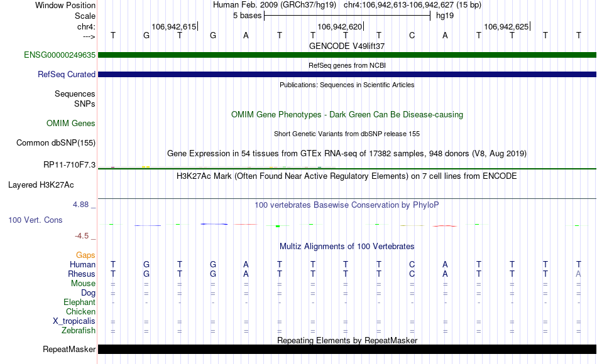
Task: Open the "GENCODE V49lift37" track title
Action: pyautogui.click(x=347, y=46)
